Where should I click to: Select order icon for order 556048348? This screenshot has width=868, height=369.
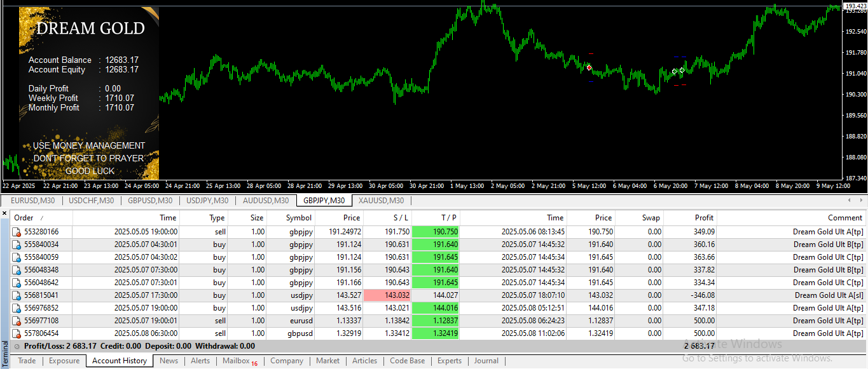pyautogui.click(x=17, y=270)
